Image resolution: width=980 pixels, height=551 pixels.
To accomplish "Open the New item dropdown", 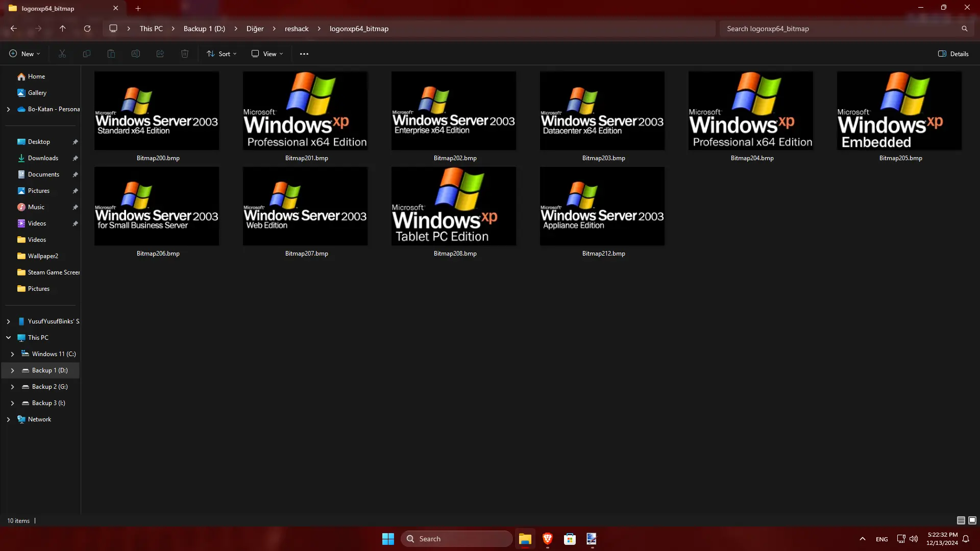I will [24, 54].
